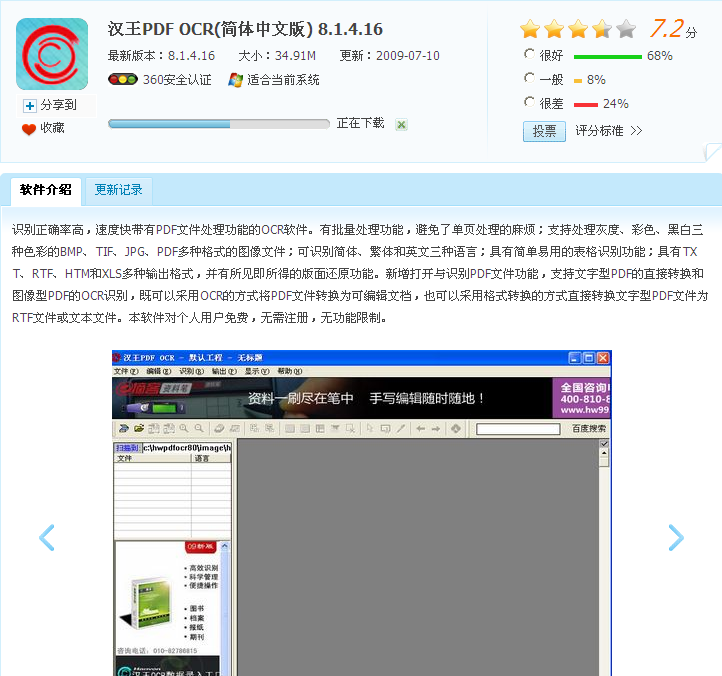Show previous screenshot with left arrow
This screenshot has width=722, height=676.
(46, 537)
